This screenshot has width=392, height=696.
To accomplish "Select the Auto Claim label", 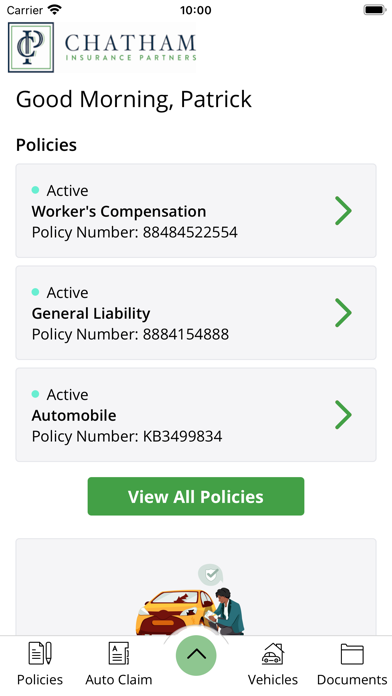I will point(119,680).
